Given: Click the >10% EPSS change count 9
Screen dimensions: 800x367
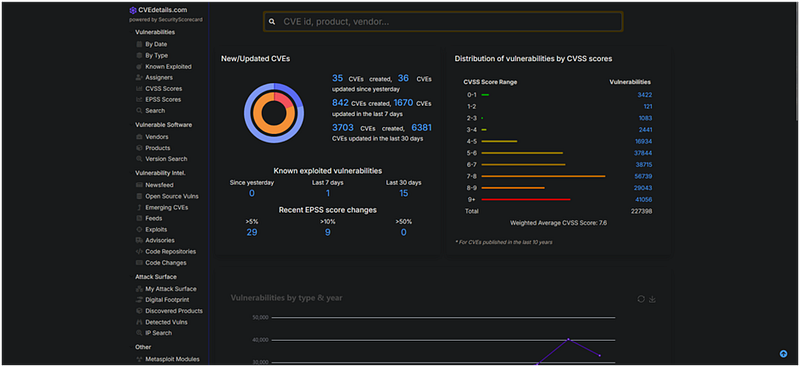Looking at the screenshot, I should (x=328, y=233).
